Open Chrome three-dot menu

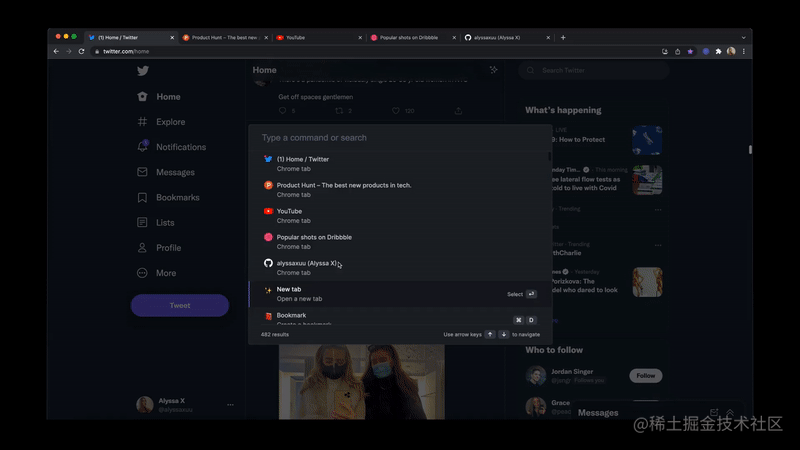click(744, 52)
